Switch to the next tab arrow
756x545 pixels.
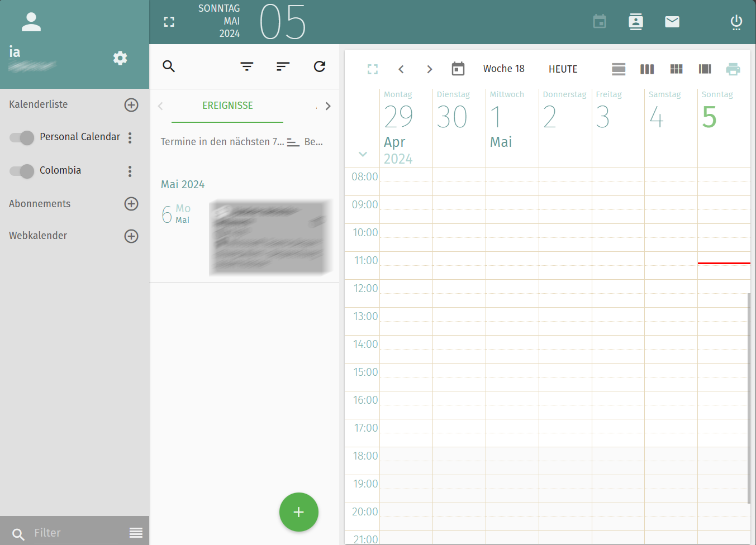(328, 106)
